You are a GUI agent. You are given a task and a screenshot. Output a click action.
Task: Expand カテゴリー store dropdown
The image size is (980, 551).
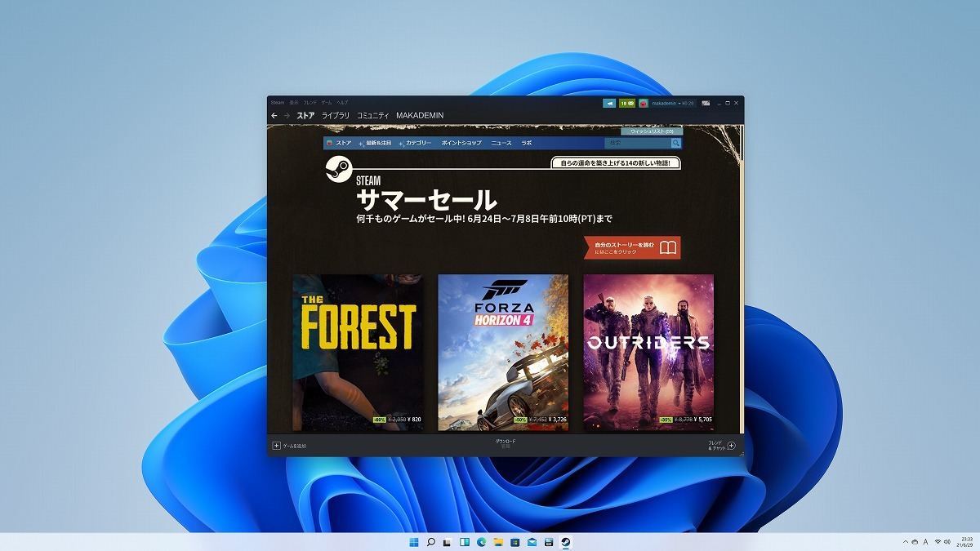(415, 143)
